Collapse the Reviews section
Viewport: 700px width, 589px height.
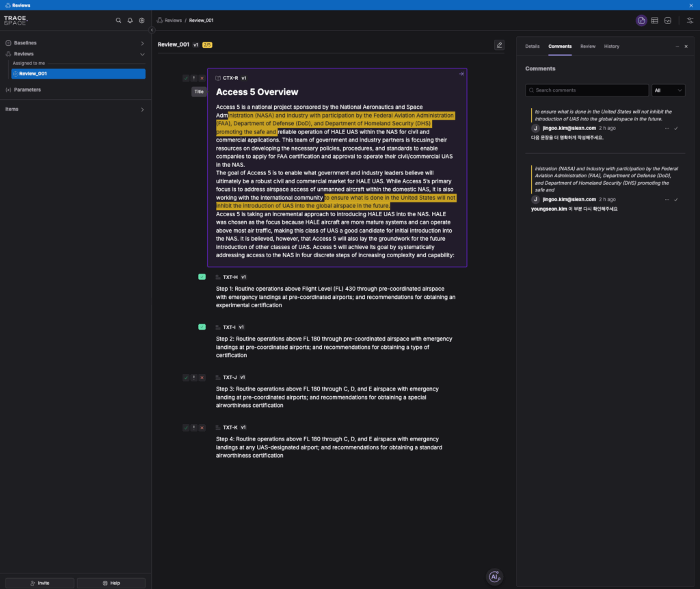coord(142,55)
